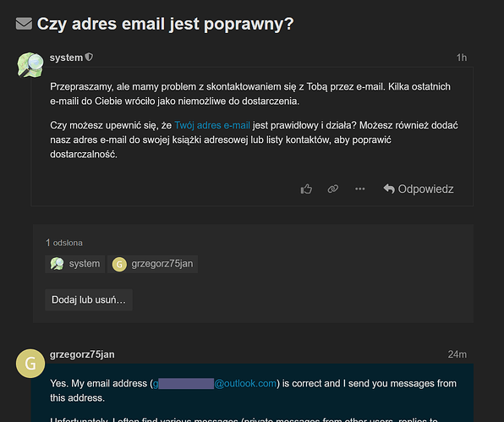Copy link to system post via chain icon
Image resolution: width=504 pixels, height=422 pixels.
[333, 189]
